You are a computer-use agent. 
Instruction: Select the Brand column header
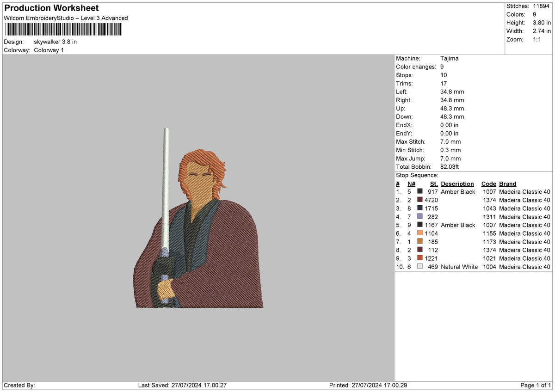(x=507, y=184)
